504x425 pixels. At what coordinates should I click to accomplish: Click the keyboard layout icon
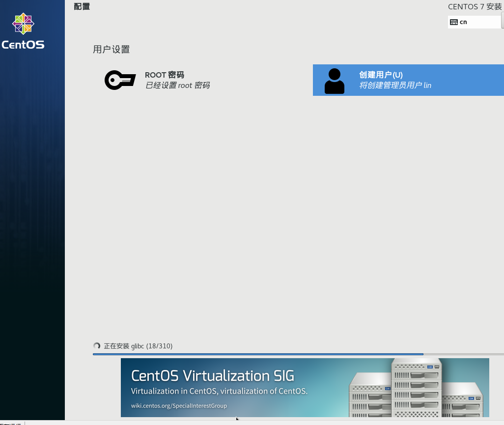tap(454, 22)
